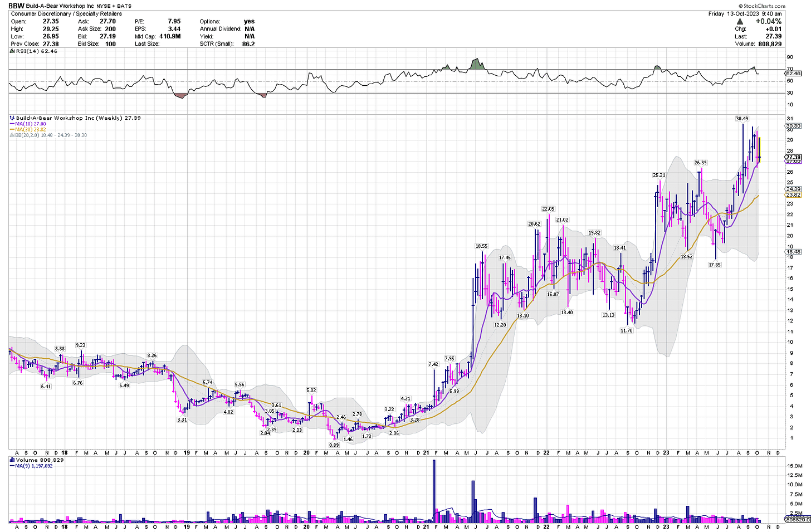Screen dimensions: 811x532
Task: Click the Volume 808,829 panel legend
Action: [x=37, y=460]
